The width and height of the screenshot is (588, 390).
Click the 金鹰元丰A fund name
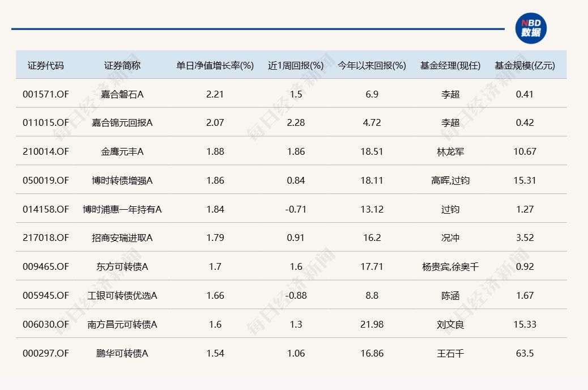pyautogui.click(x=122, y=151)
